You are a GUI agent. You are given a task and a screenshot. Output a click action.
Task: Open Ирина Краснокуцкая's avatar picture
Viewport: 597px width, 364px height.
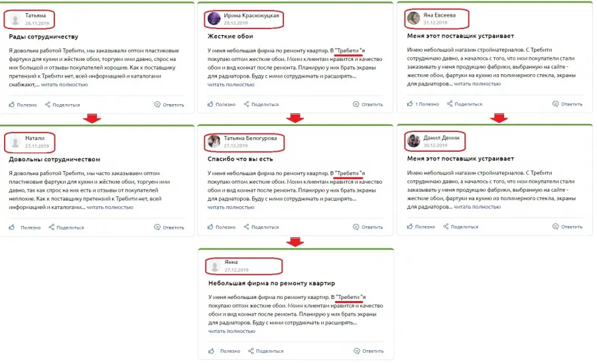214,19
